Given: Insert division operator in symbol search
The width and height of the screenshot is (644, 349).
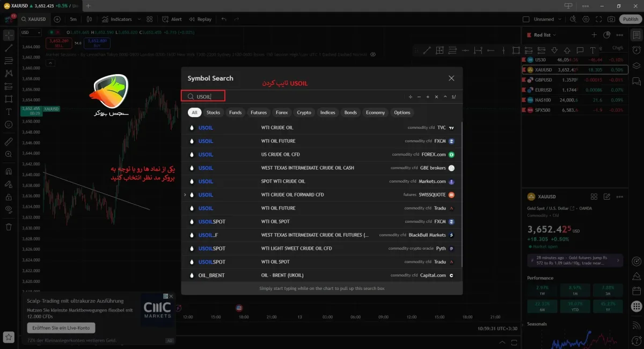Looking at the screenshot, I should pyautogui.click(x=411, y=97).
